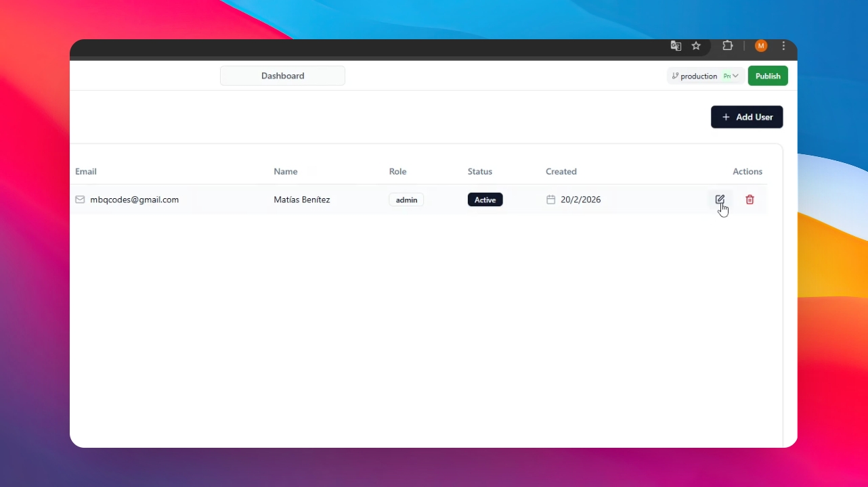Viewport: 868px width, 487px height.
Task: Edit the mbqcodes@gmail.com user row
Action: tap(720, 200)
